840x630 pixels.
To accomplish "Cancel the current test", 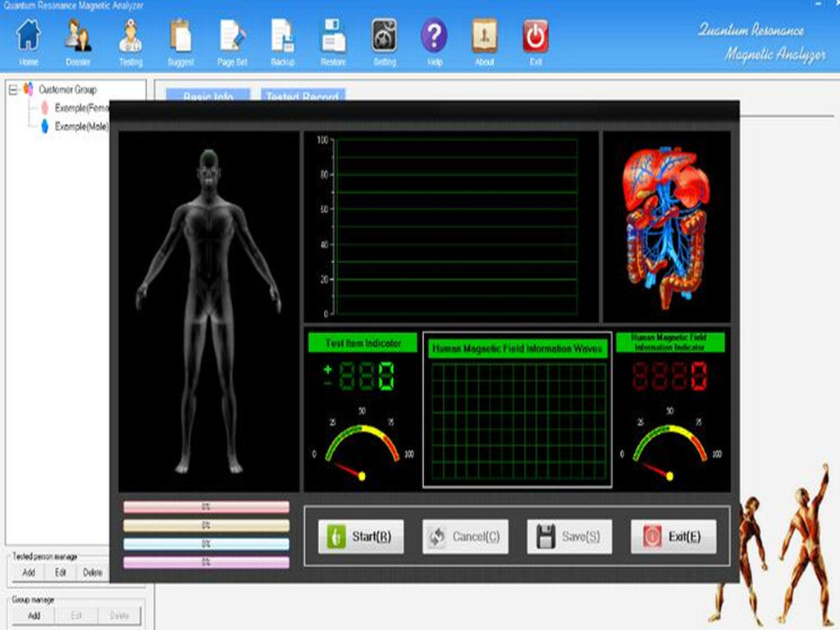I will [464, 537].
